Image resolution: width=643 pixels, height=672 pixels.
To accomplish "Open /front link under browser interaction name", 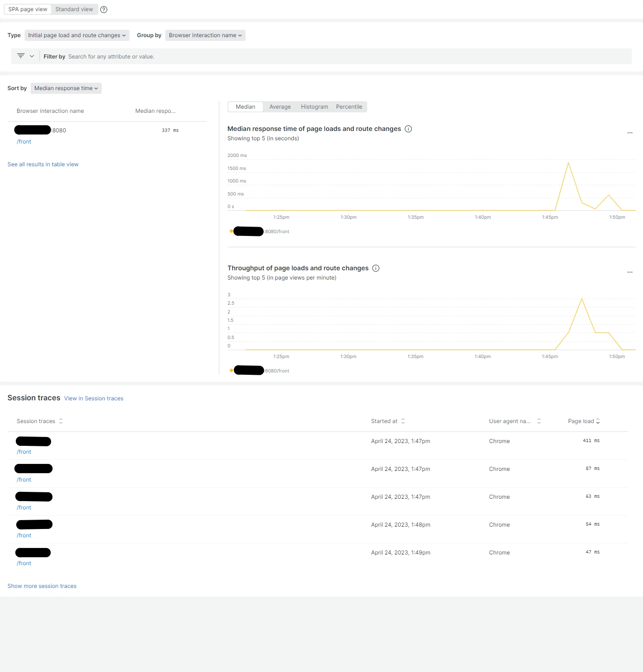I will tap(24, 142).
